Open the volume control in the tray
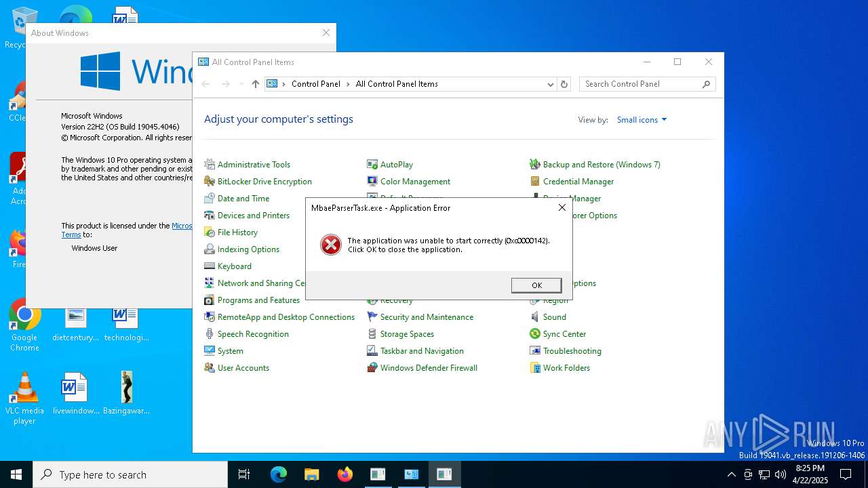This screenshot has width=868, height=488. coord(781,474)
